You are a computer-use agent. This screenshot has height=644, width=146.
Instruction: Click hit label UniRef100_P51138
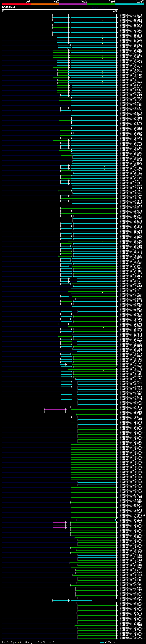coord(131,256)
